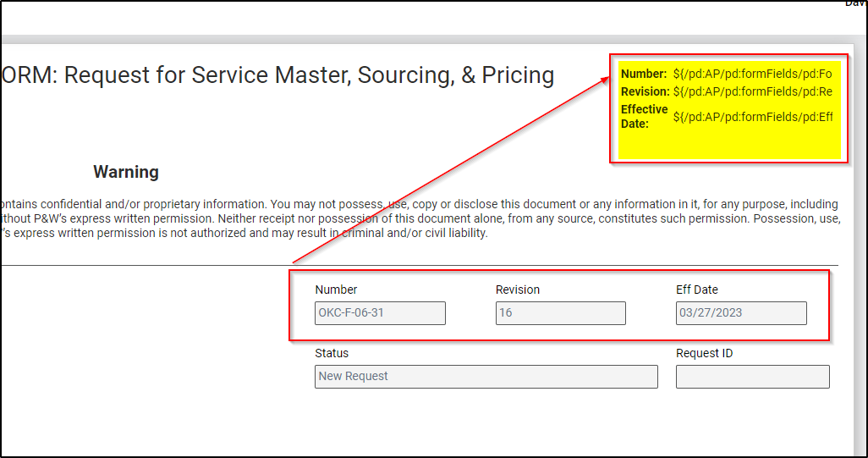Image resolution: width=868 pixels, height=458 pixels.
Task: Click the Status field showing New Request
Action: coord(486,377)
